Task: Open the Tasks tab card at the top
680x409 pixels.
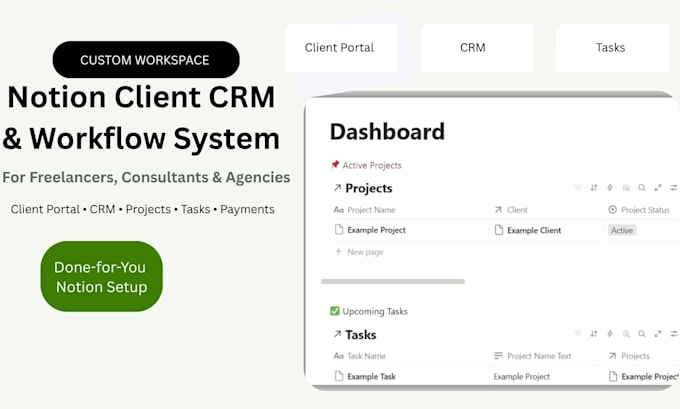Action: [613, 48]
